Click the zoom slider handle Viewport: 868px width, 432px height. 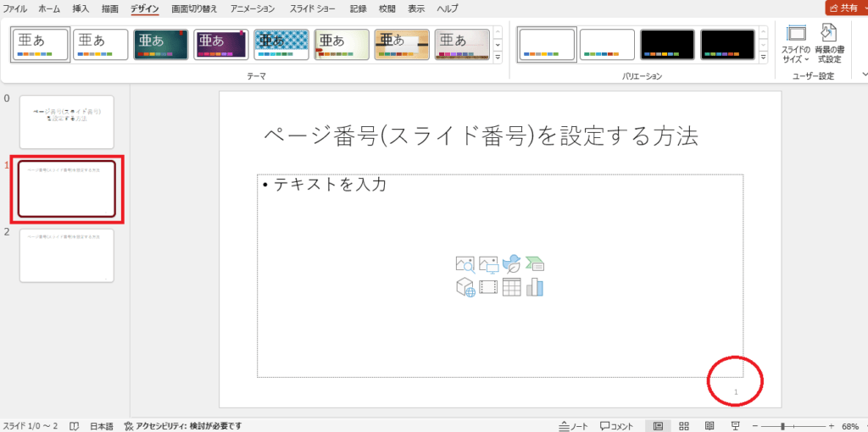(782, 426)
